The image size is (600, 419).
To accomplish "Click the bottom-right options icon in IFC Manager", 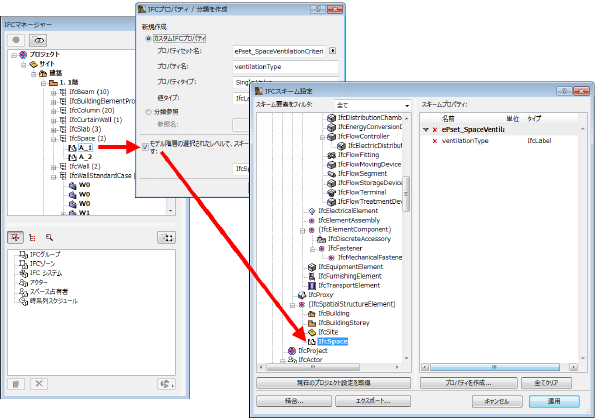I will point(166,384).
